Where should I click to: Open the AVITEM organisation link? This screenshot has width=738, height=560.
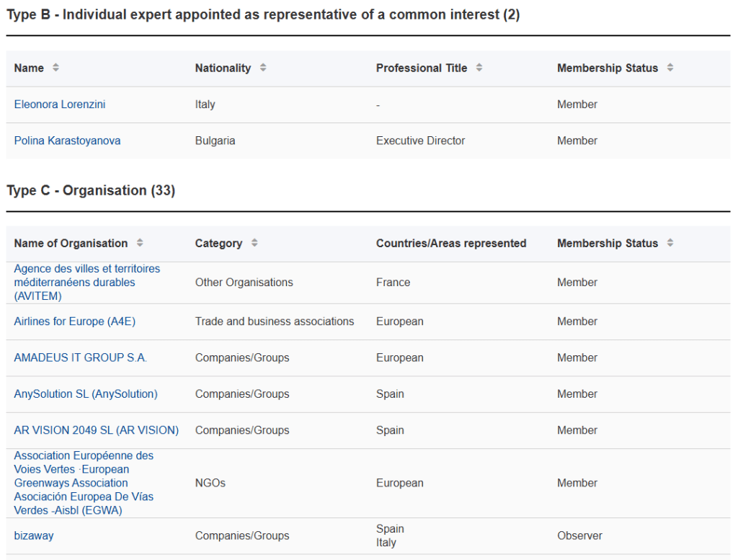click(86, 283)
